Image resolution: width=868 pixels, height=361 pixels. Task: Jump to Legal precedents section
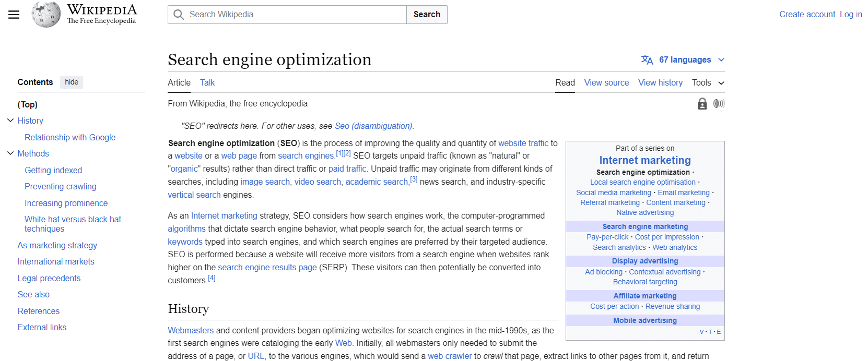tap(49, 278)
